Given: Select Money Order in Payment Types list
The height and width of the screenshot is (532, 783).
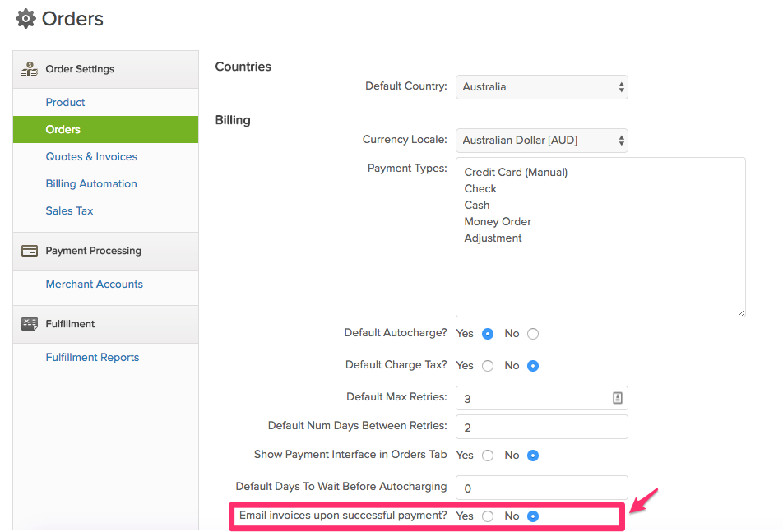Looking at the screenshot, I should coord(498,221).
